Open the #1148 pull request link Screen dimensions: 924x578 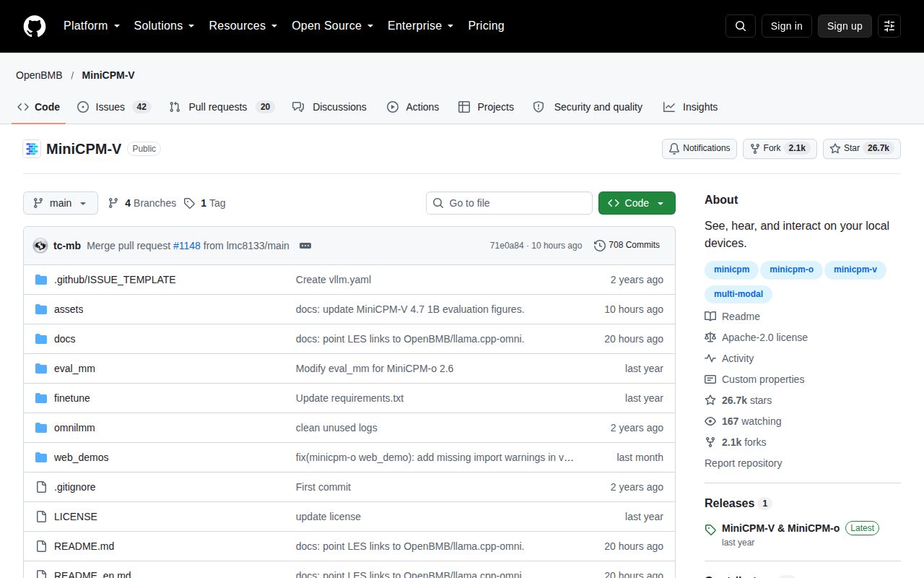point(187,246)
